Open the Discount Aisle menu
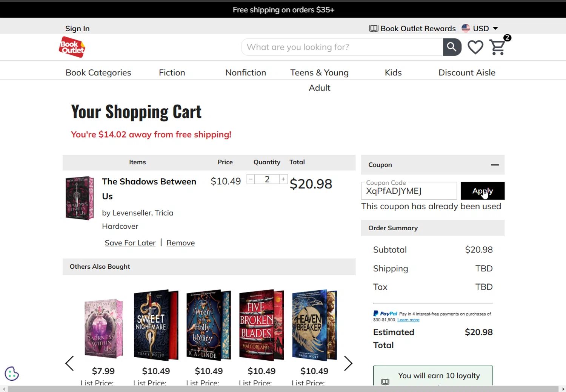This screenshot has width=566, height=392. 466,73
